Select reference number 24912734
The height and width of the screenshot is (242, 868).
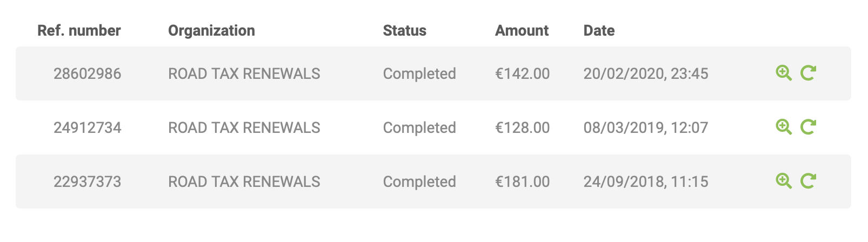88,127
